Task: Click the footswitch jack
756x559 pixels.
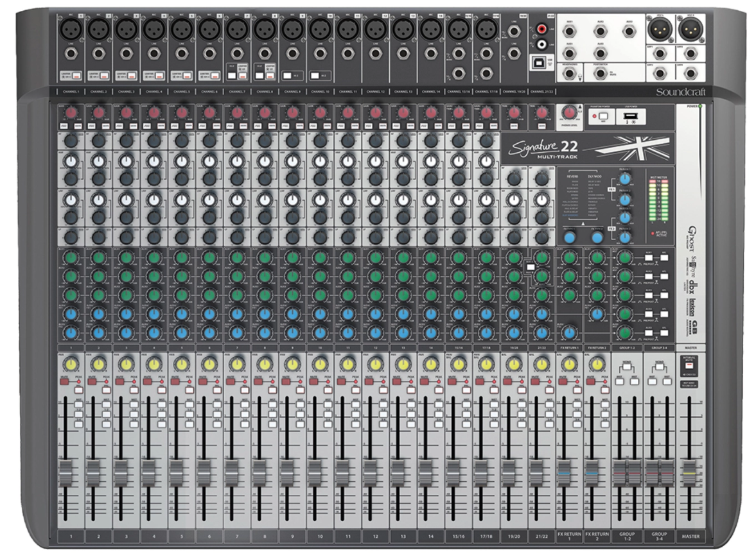Action: click(x=600, y=73)
